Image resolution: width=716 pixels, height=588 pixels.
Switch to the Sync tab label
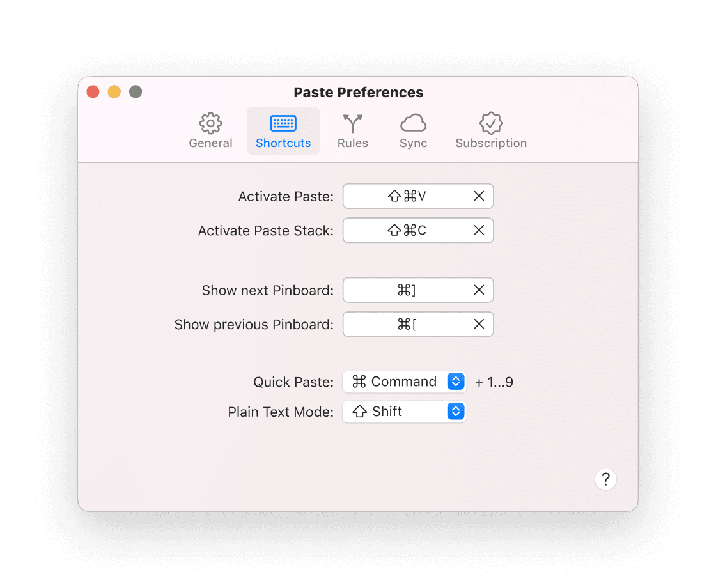coord(413,143)
